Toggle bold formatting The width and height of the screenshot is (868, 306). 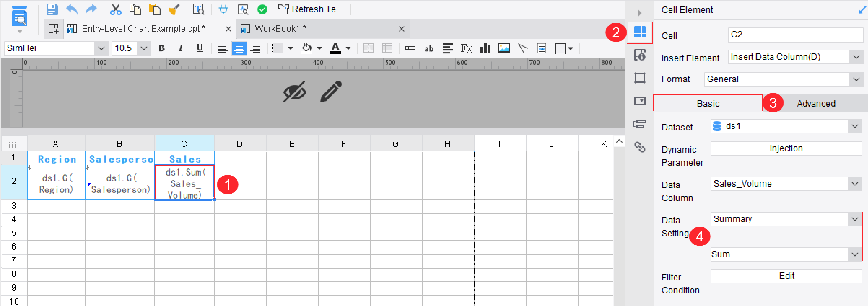click(x=162, y=48)
